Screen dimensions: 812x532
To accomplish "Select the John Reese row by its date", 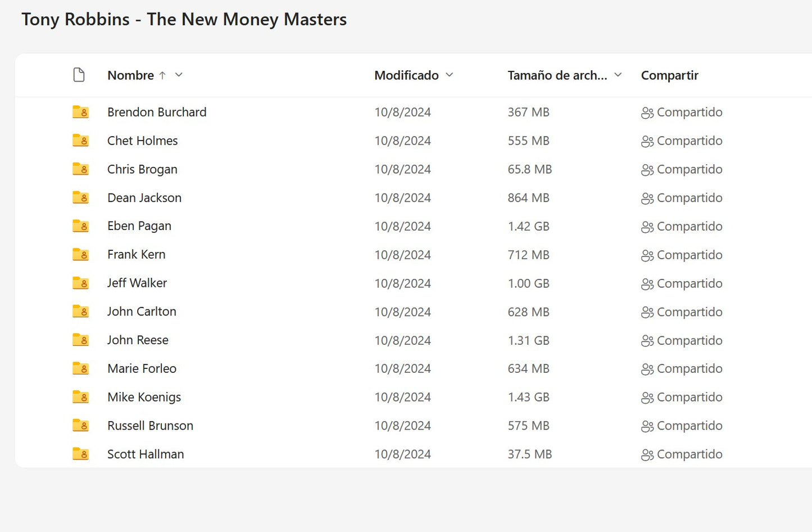I will pos(402,341).
